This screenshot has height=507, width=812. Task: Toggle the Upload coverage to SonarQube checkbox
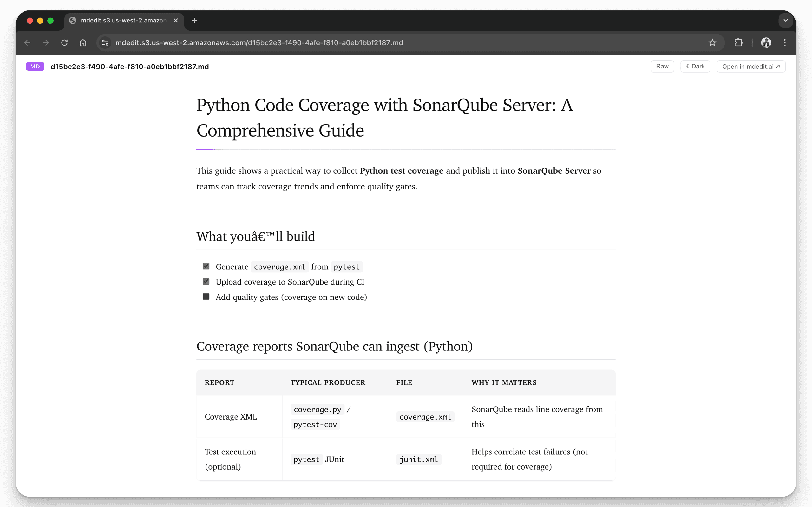206,281
